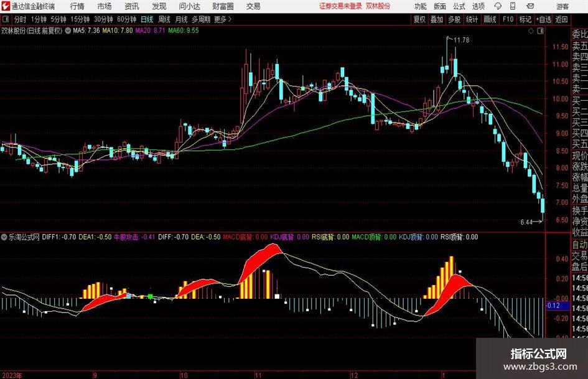Click the 统计 toolbar button

(472, 19)
